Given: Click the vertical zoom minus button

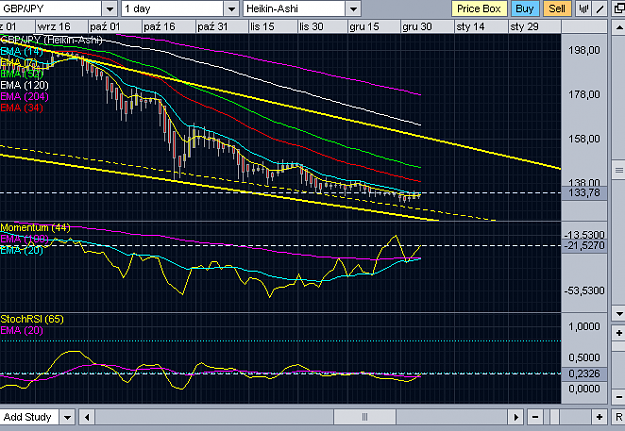Looking at the screenshot, I should click(x=619, y=397).
